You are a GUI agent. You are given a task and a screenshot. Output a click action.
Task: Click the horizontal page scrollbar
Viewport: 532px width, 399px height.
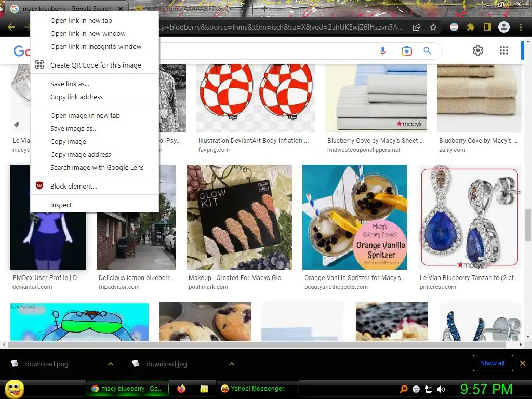(x=257, y=345)
